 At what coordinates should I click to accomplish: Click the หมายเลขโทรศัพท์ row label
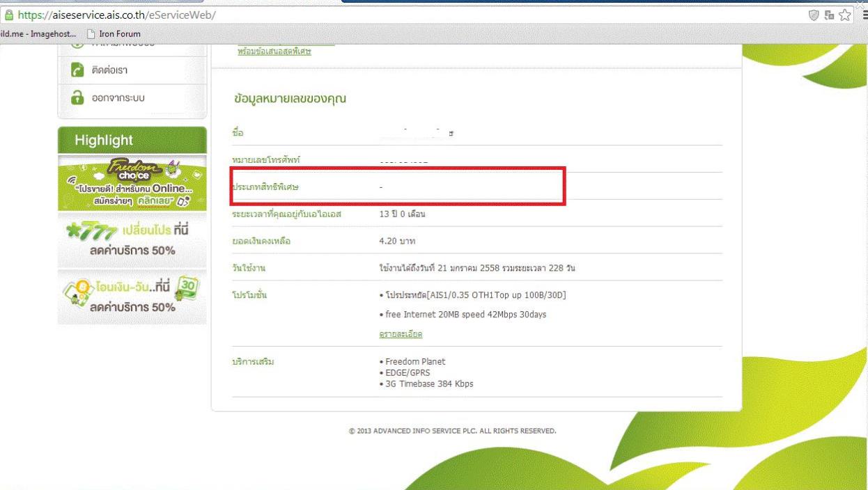[x=265, y=160]
